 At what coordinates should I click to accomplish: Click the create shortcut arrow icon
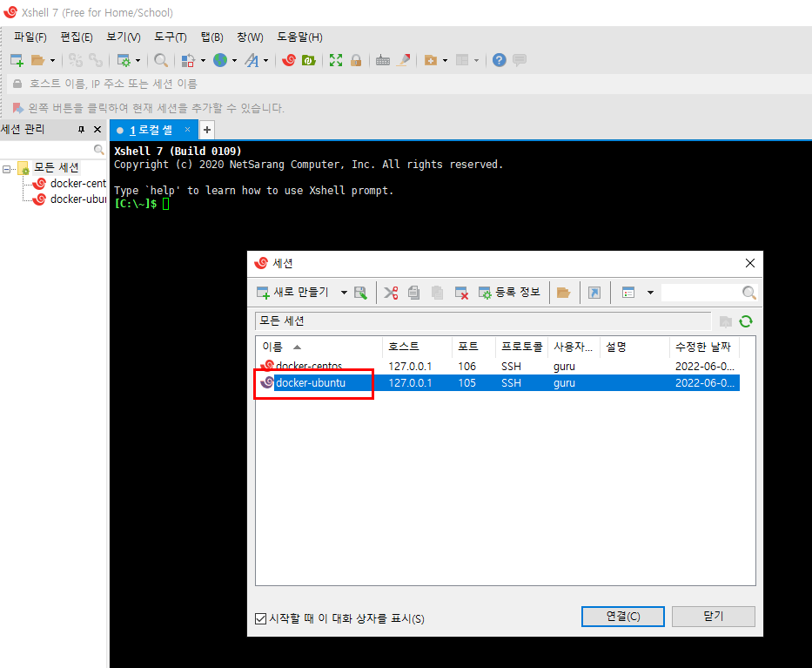[x=594, y=293]
